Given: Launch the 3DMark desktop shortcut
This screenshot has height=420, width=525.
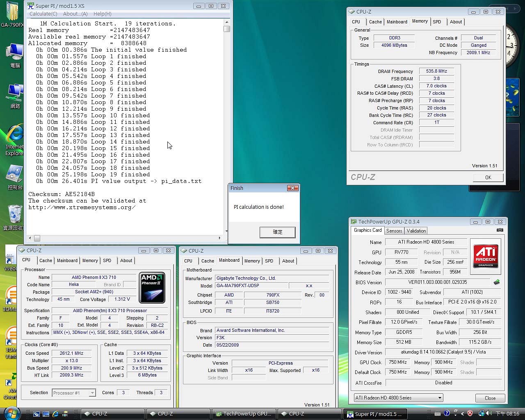Looking at the screenshot, I should pyautogui.click(x=10, y=299).
